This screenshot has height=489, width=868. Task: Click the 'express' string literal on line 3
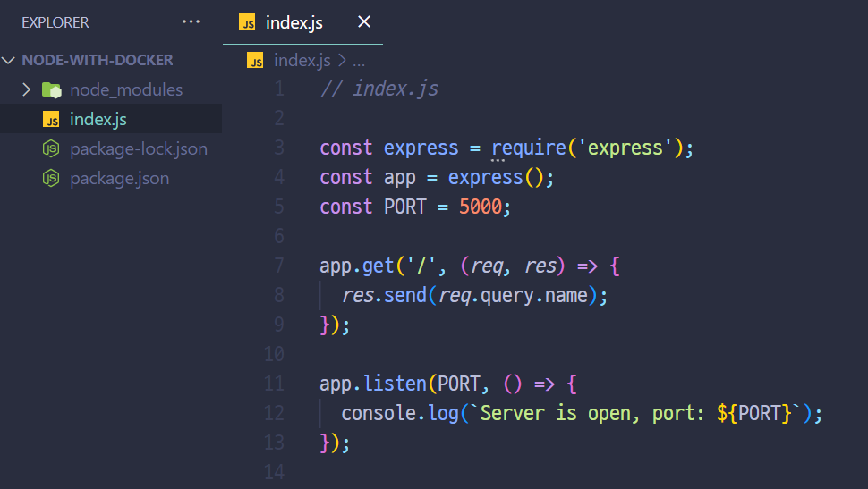point(625,148)
